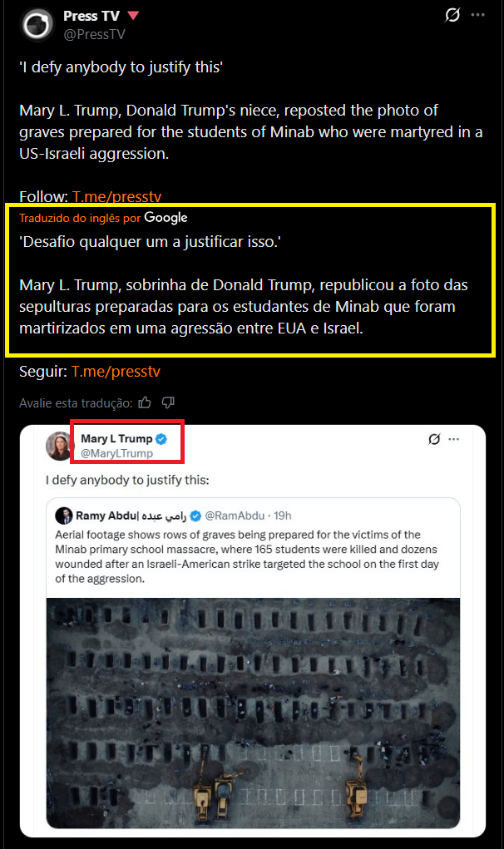Screen dimensions: 504x849
Task: Open the aerial graves photo
Action: [253, 713]
